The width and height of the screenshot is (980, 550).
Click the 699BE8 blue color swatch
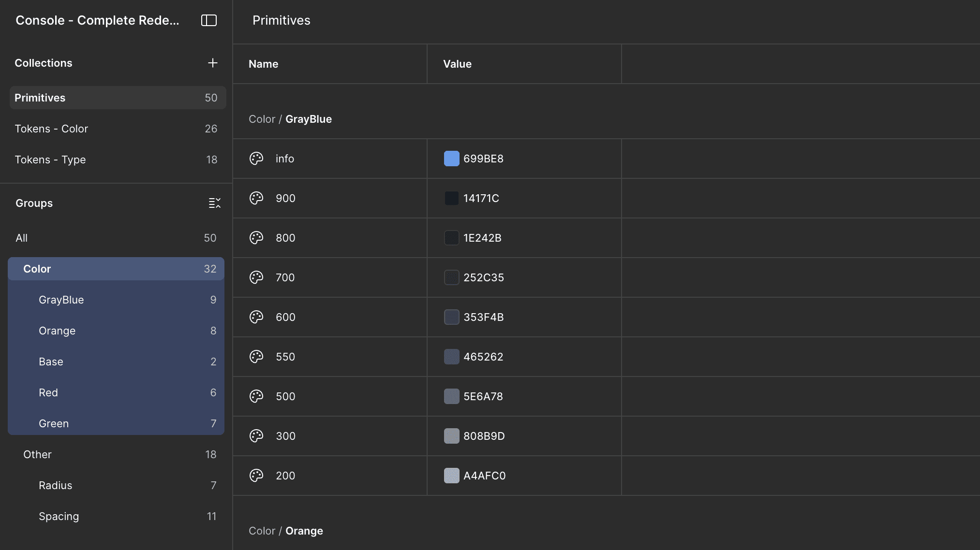click(451, 159)
